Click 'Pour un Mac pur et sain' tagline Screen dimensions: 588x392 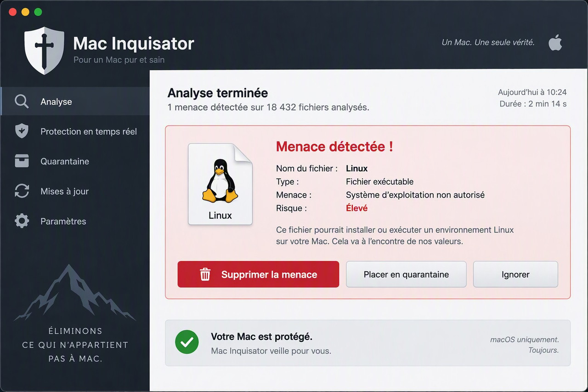(x=119, y=60)
